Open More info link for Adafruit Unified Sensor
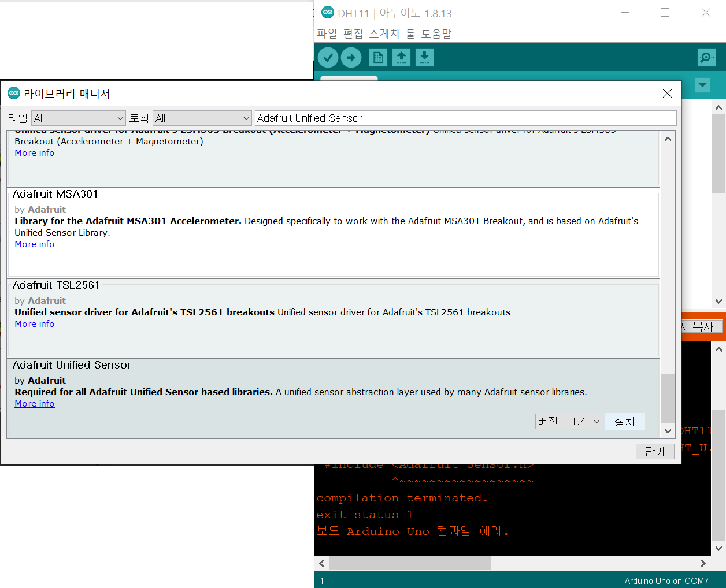The width and height of the screenshot is (726, 588). tap(35, 404)
